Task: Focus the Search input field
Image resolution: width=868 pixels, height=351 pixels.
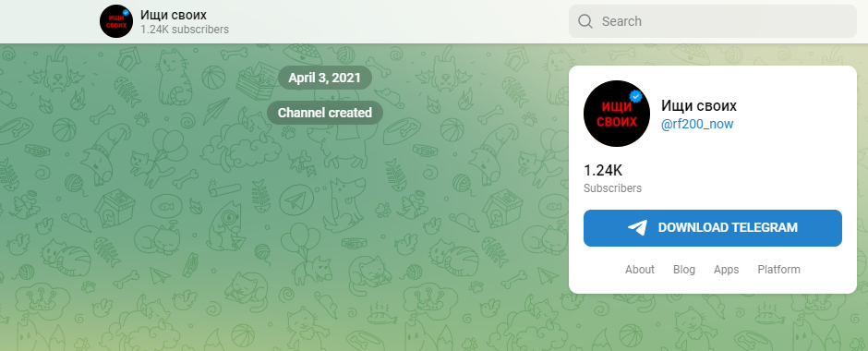Action: point(713,21)
